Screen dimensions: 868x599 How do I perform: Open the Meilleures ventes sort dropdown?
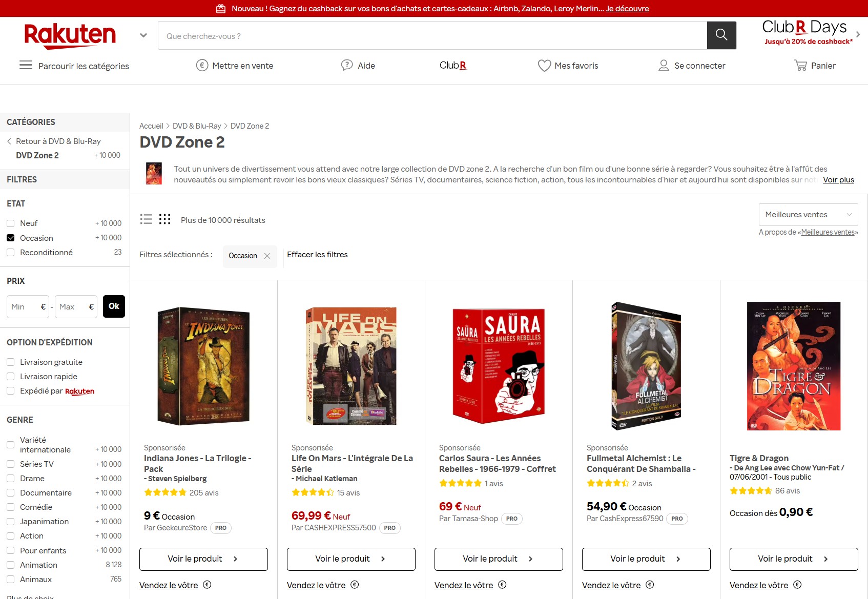coord(808,215)
